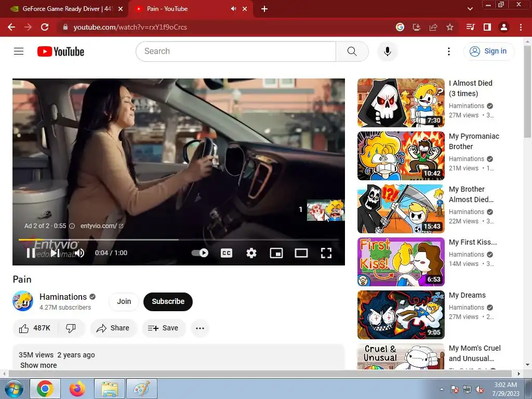Open tab search dropdown chevron
This screenshot has height=399, width=532.
tap(470, 9)
